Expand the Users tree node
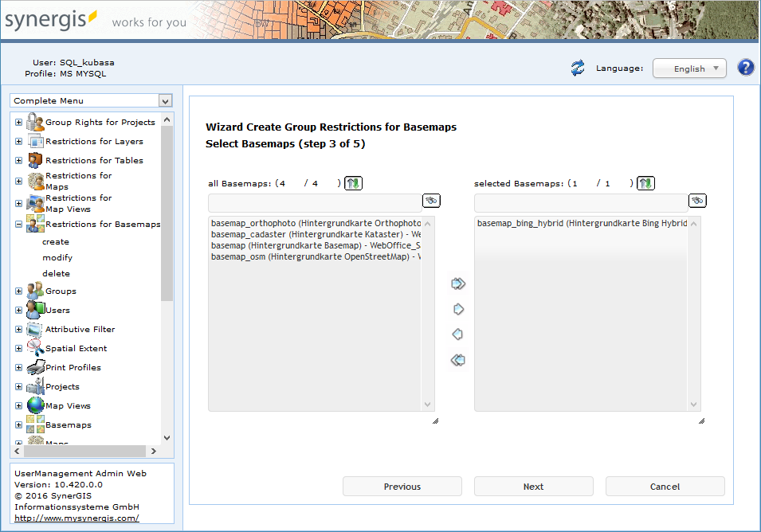This screenshot has width=761, height=532. [x=18, y=310]
